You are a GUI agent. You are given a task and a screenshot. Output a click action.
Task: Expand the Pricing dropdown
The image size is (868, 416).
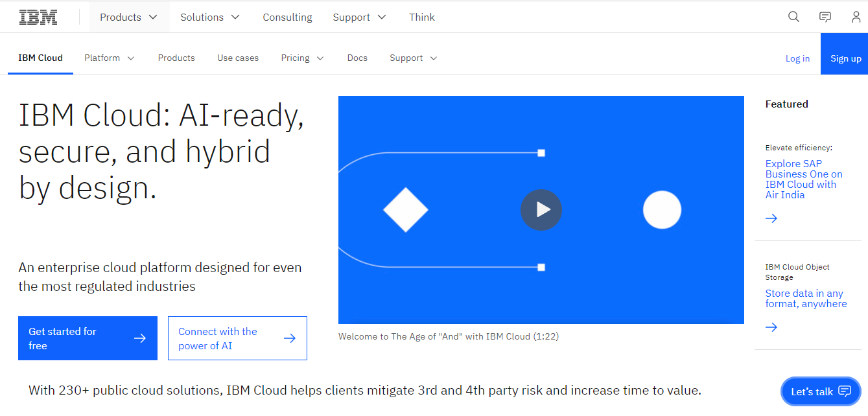point(302,58)
